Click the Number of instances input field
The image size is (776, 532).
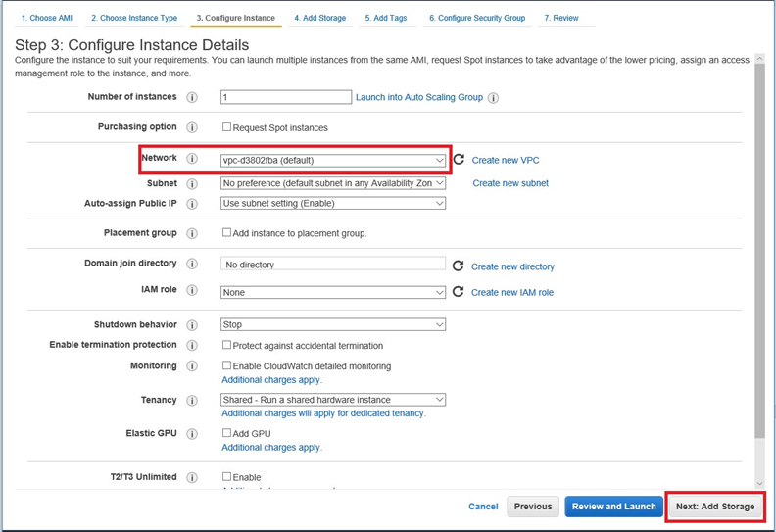point(285,97)
